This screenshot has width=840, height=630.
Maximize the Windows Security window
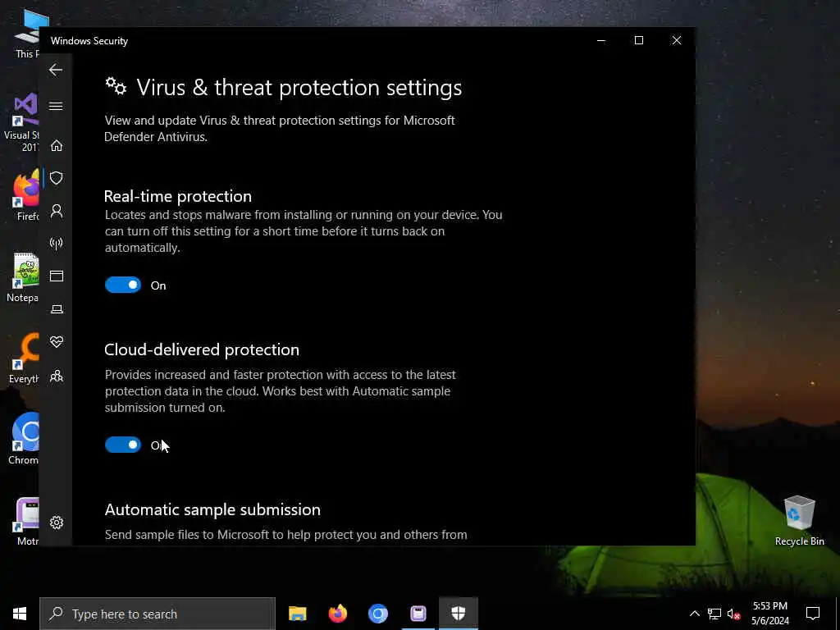coord(638,41)
